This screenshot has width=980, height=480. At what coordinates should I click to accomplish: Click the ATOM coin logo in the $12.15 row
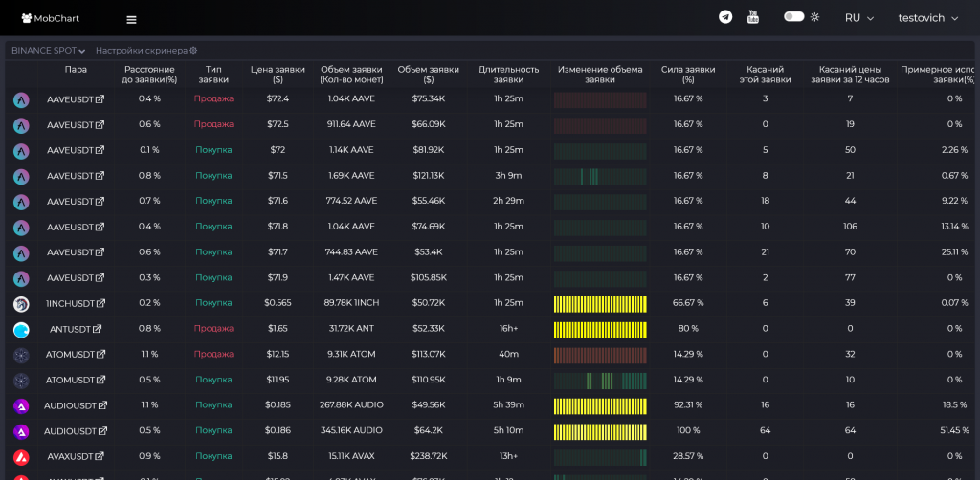pos(21,355)
